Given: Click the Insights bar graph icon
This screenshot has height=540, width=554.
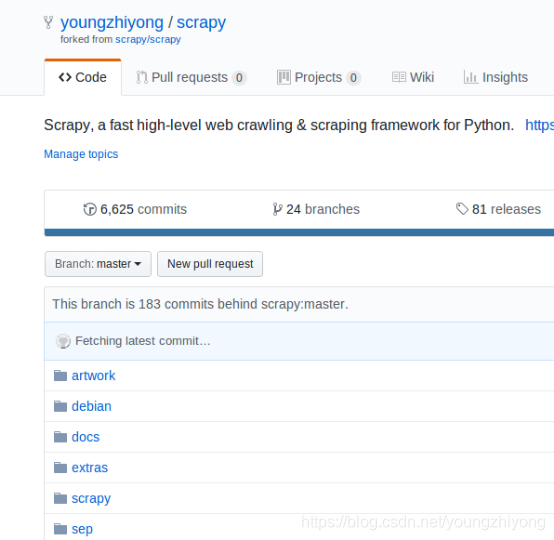Looking at the screenshot, I should (470, 77).
